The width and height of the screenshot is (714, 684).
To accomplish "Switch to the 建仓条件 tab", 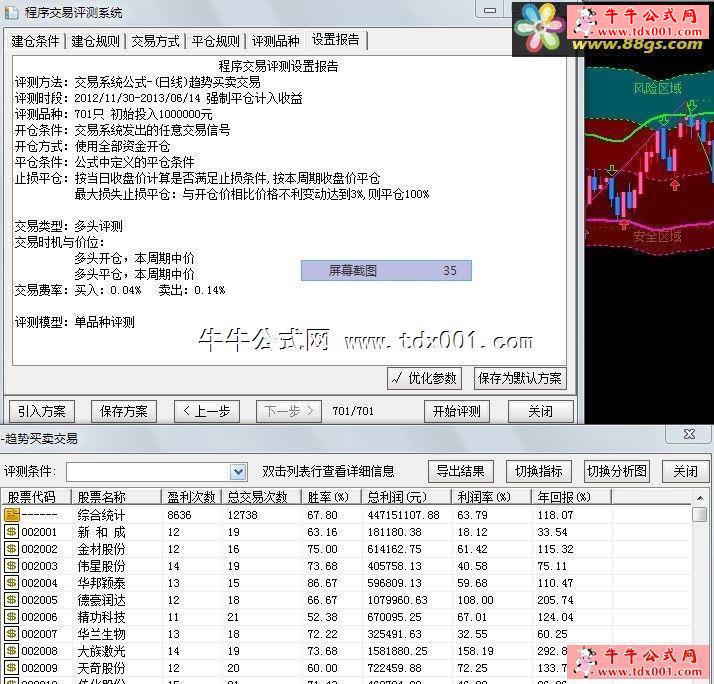I will [x=35, y=41].
